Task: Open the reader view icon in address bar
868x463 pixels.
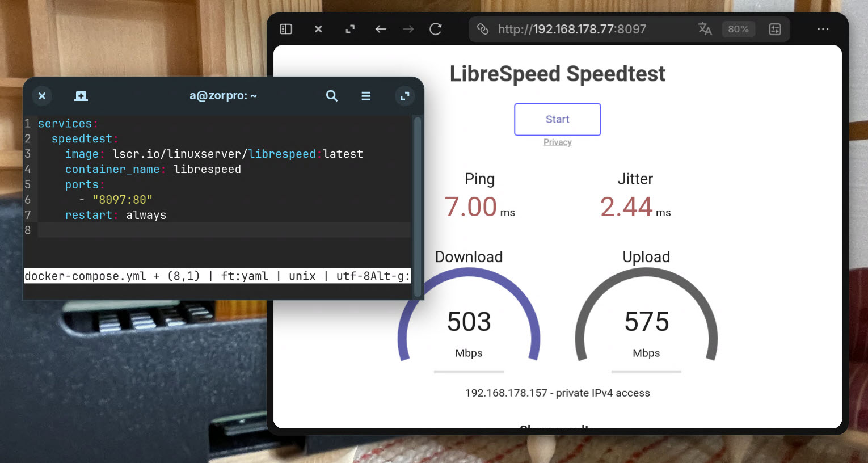Action: pyautogui.click(x=775, y=29)
